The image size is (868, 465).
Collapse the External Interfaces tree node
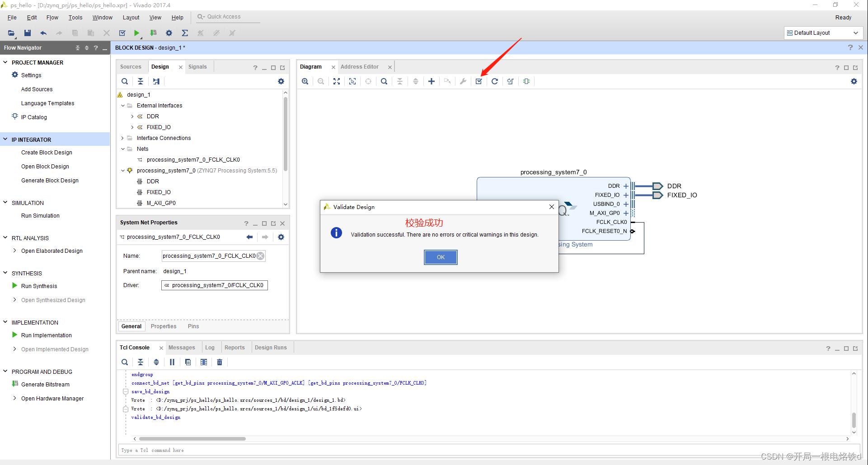point(122,106)
